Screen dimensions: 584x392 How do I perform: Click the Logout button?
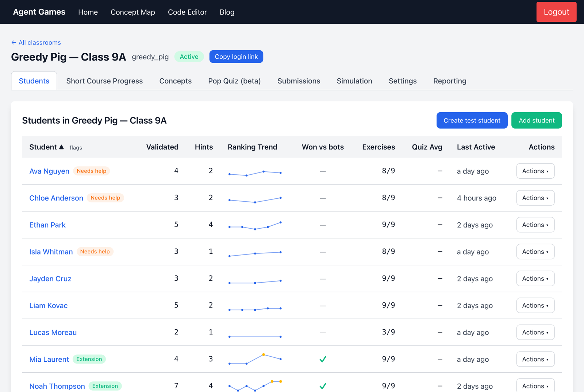(556, 12)
